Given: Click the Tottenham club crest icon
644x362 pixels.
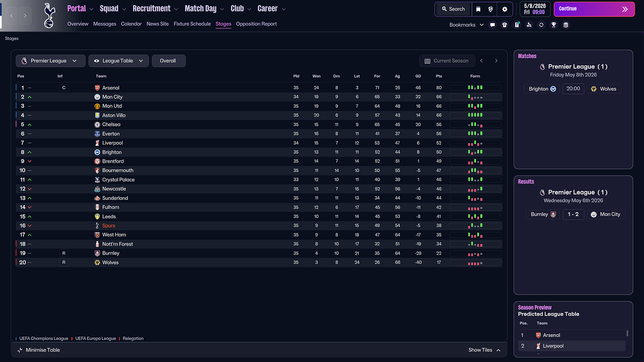Looking at the screenshot, I should pyautogui.click(x=50, y=15).
